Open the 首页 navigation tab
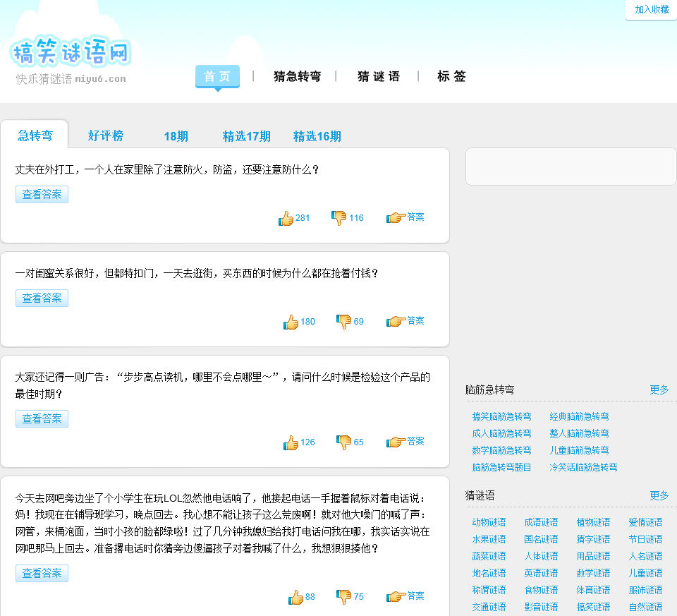 click(218, 76)
